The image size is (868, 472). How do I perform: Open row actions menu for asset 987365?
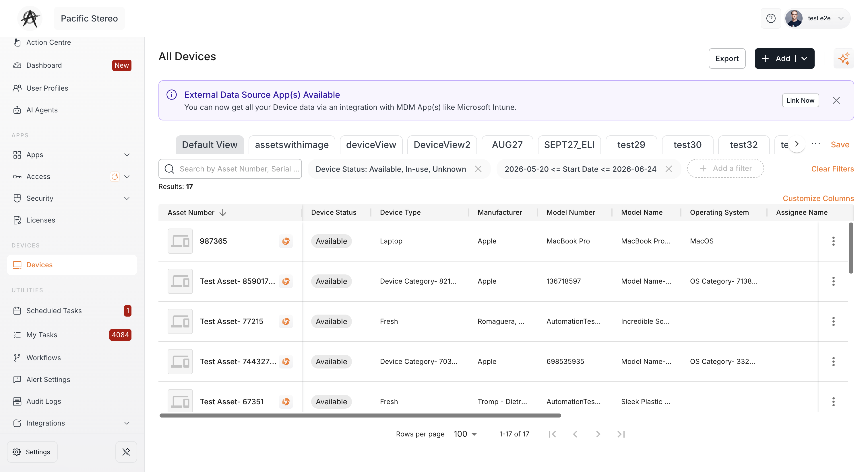point(833,241)
